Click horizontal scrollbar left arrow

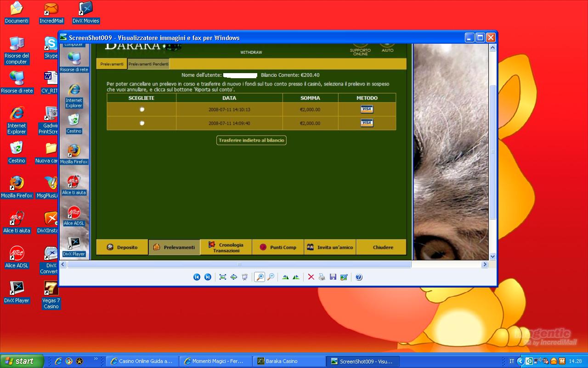coord(63,264)
